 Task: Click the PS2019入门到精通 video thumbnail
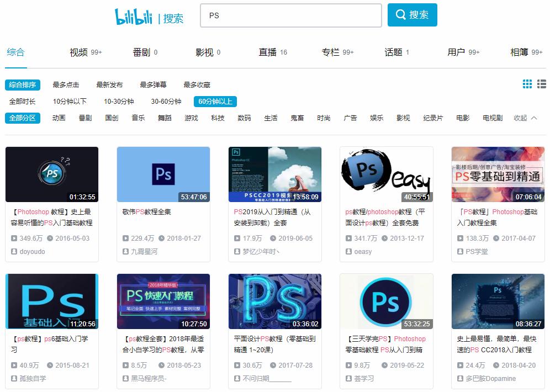pyautogui.click(x=274, y=174)
